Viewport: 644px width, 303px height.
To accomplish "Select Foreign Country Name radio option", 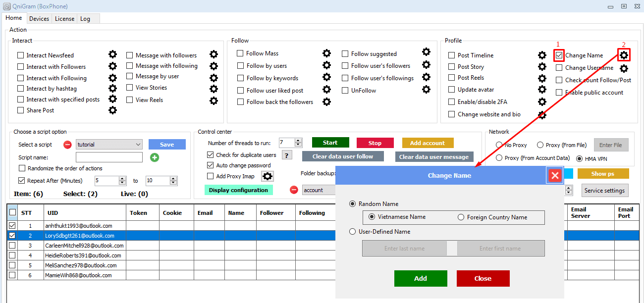I will pyautogui.click(x=461, y=217).
